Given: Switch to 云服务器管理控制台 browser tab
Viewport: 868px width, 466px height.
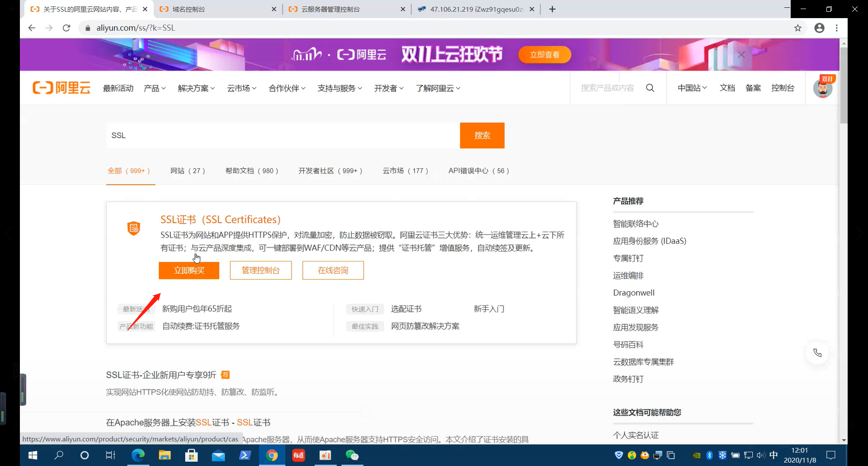Looking at the screenshot, I should pos(347,9).
